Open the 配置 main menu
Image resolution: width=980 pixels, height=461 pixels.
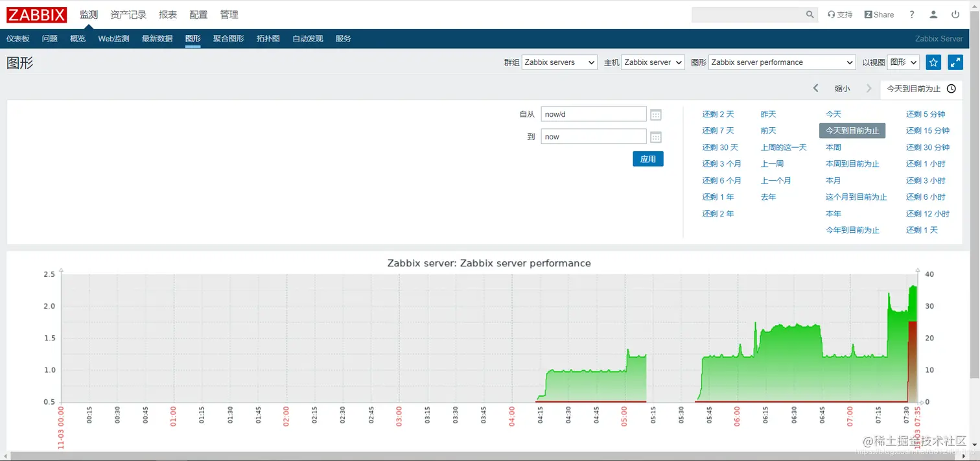click(199, 14)
